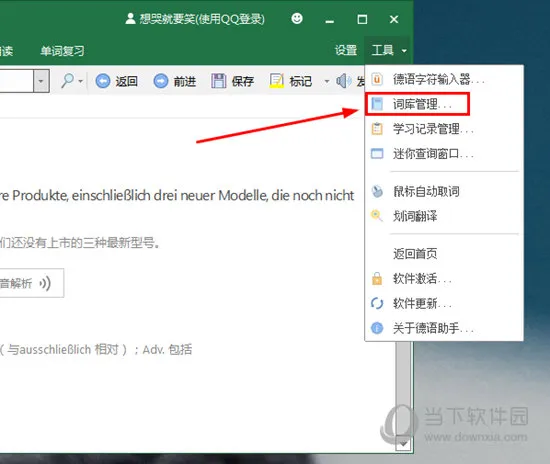Viewport: 550px width, 464px height.
Task: Click the software update refresh icon
Action: point(377,303)
